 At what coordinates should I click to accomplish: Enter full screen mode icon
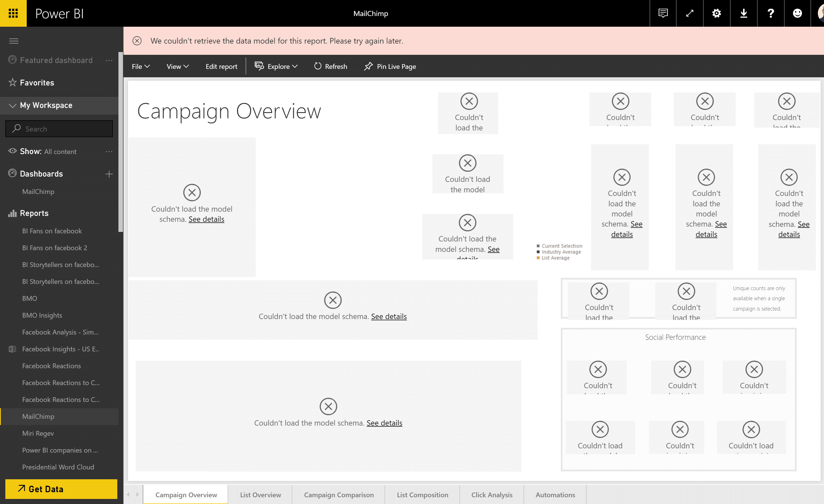point(690,13)
